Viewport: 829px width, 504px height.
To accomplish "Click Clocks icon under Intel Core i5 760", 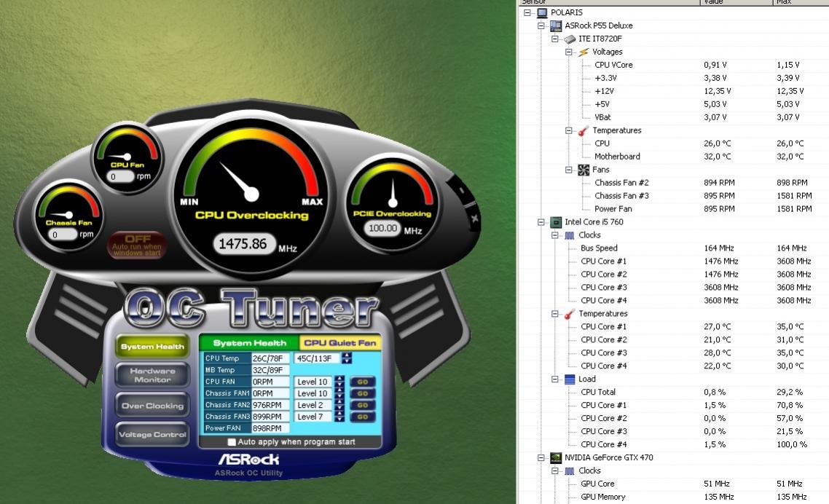I will coord(570,235).
